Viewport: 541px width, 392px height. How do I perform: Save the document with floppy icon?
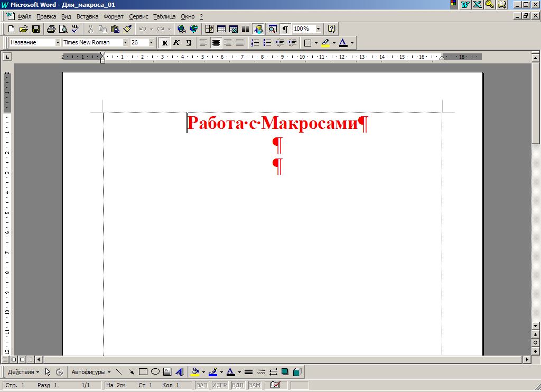(x=36, y=29)
